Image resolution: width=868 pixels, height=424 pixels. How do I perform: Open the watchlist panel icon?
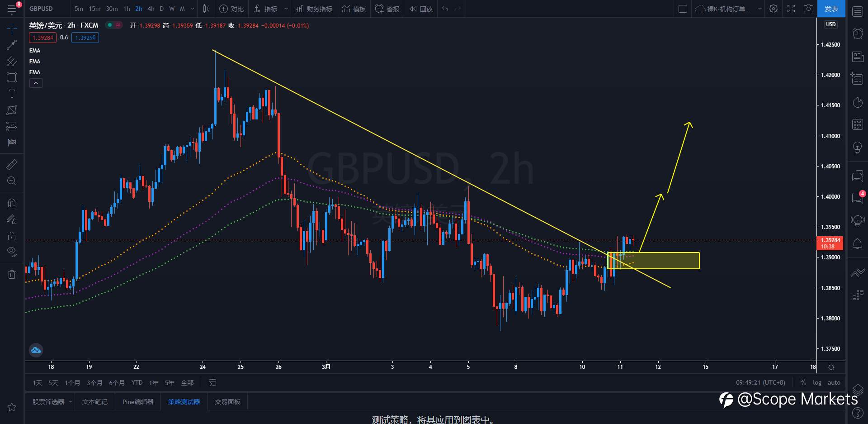point(858,11)
